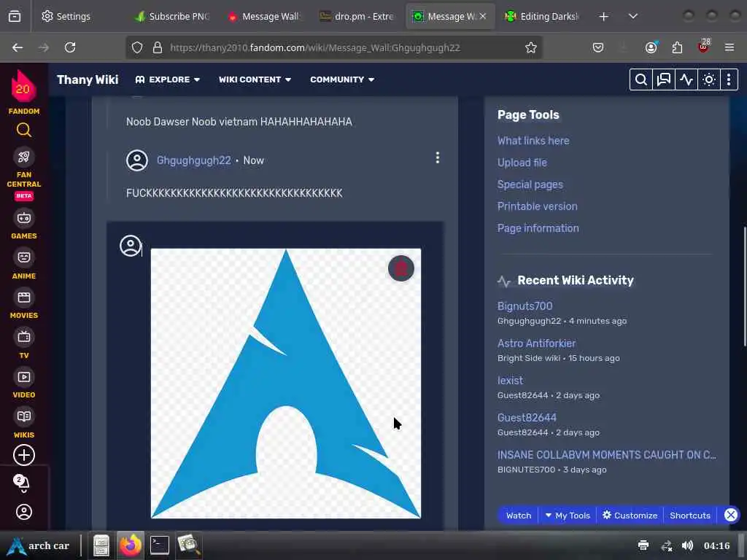
Task: Open the Wikis book icon
Action: click(24, 416)
